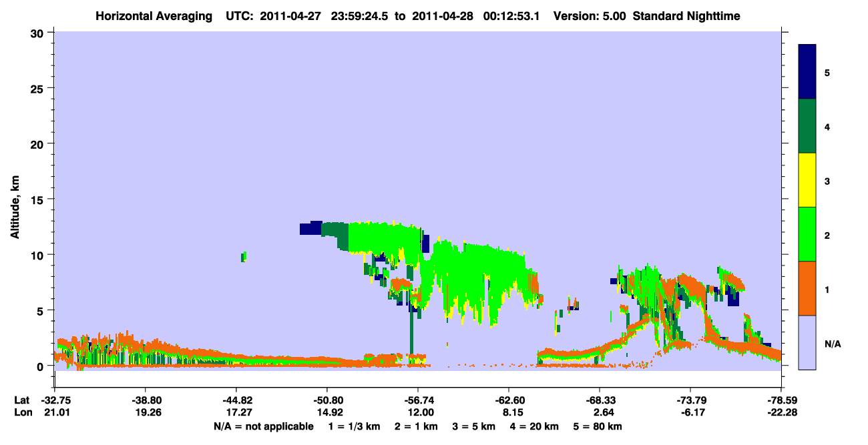Click the "N/A = not applicable" legend text

(x=263, y=426)
